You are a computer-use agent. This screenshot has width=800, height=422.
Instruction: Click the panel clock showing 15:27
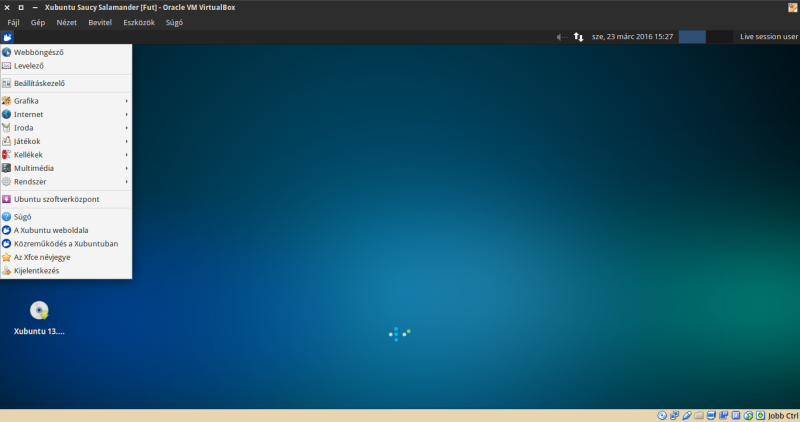pos(632,37)
